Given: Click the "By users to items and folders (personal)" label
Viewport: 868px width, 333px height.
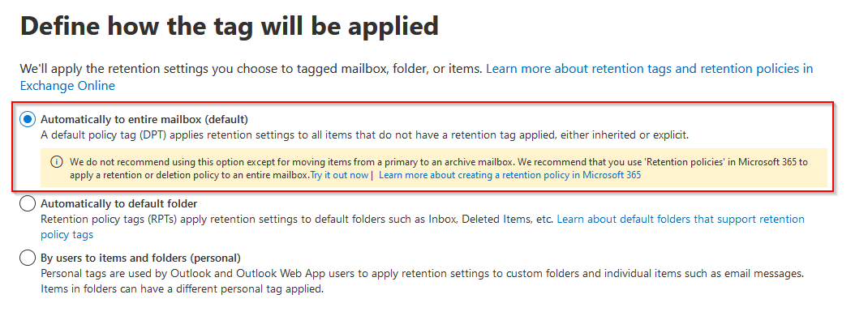Looking at the screenshot, I should coord(140,258).
